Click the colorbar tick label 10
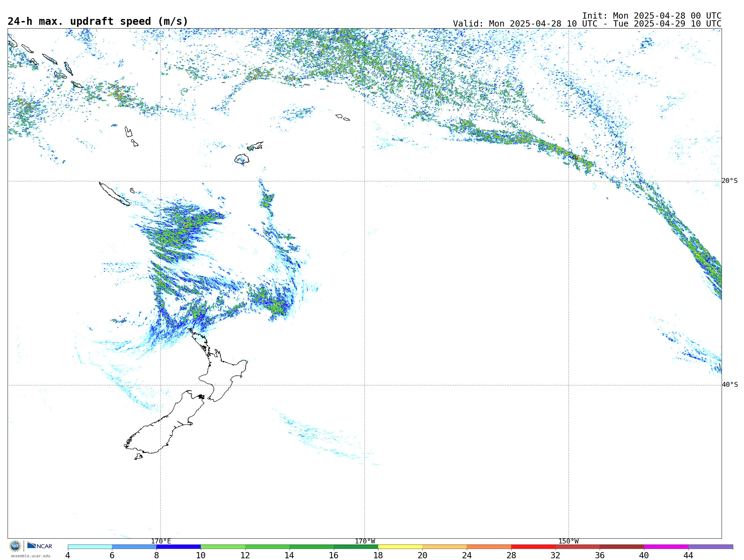Screen dimensions: 744x560 tap(201, 556)
